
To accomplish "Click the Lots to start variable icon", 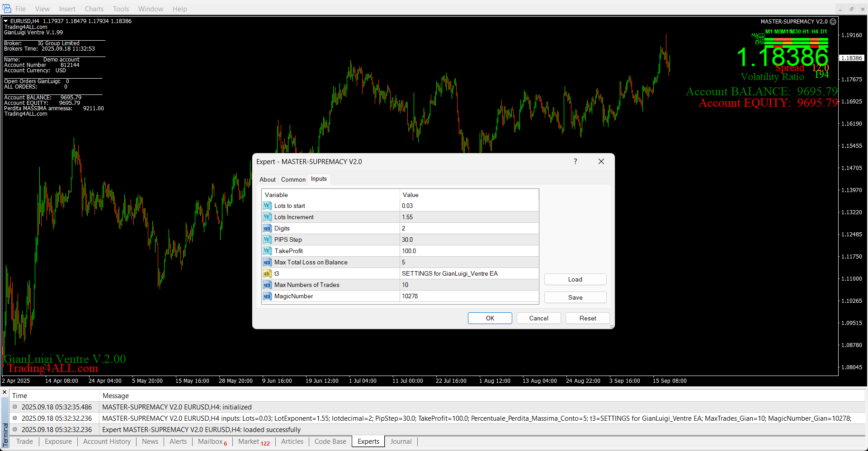I will coord(267,206).
